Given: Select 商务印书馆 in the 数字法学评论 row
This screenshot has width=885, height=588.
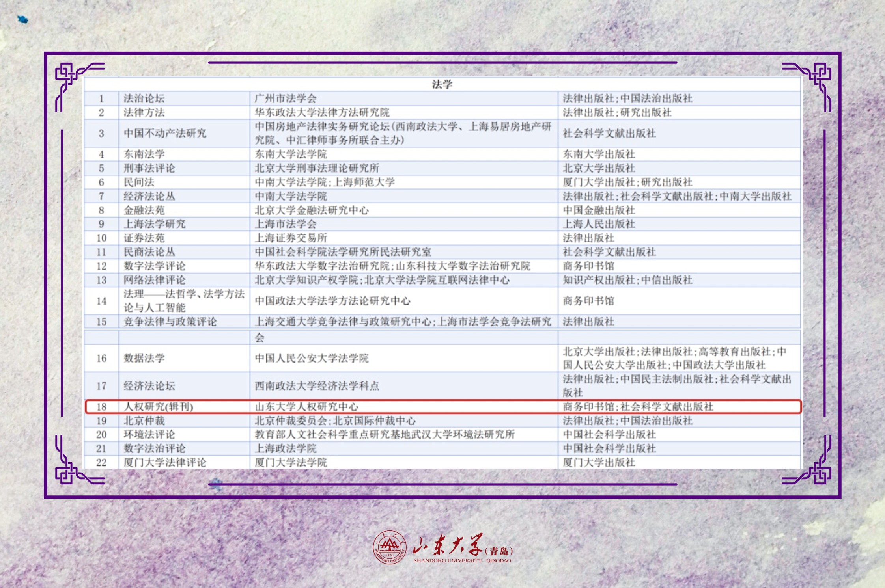Looking at the screenshot, I should [588, 266].
